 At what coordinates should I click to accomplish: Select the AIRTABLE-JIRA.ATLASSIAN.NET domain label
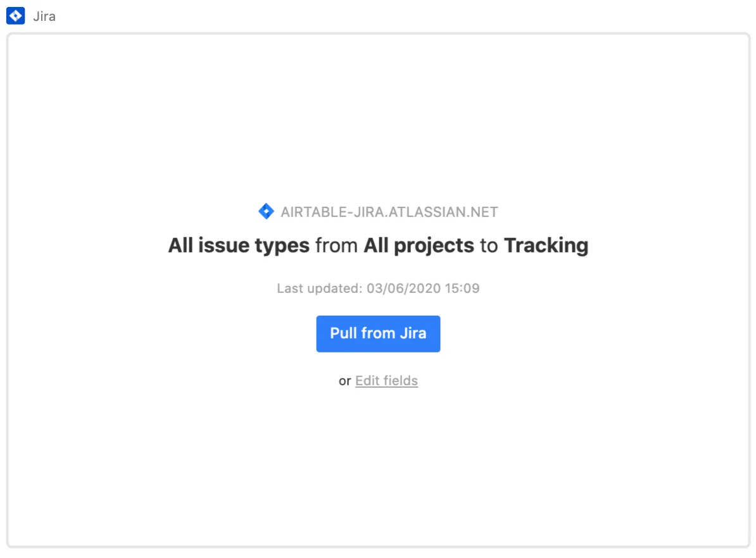click(389, 213)
